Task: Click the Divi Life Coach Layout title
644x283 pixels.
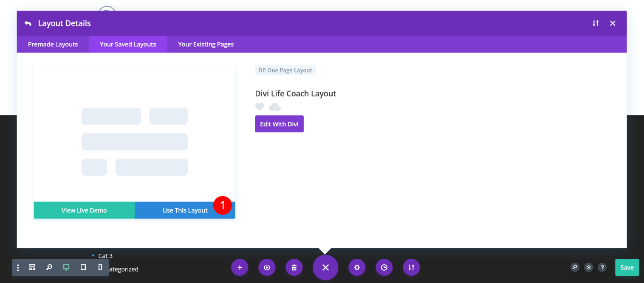Action: coord(296,94)
